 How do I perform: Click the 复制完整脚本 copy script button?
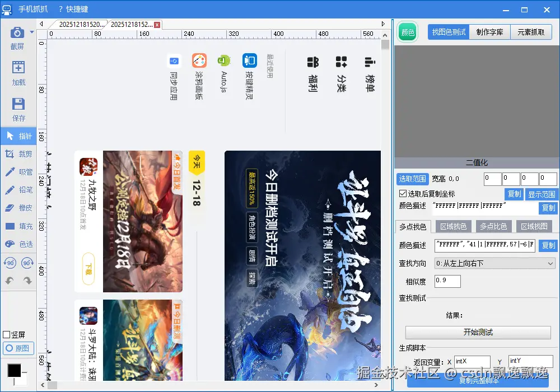(x=478, y=381)
